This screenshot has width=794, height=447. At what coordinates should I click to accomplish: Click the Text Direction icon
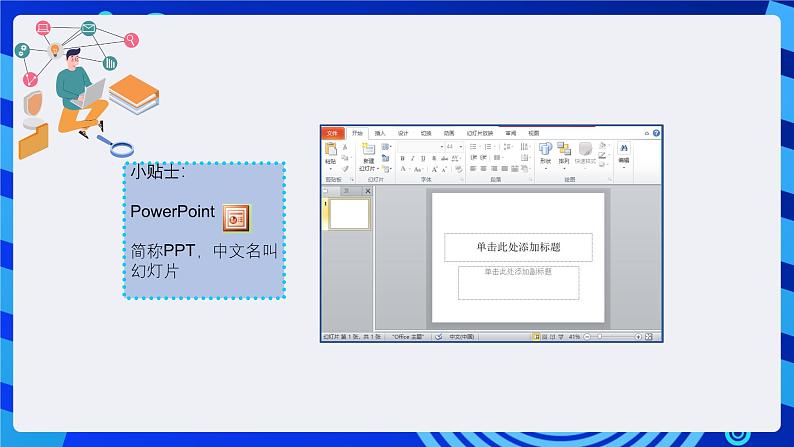(525, 147)
